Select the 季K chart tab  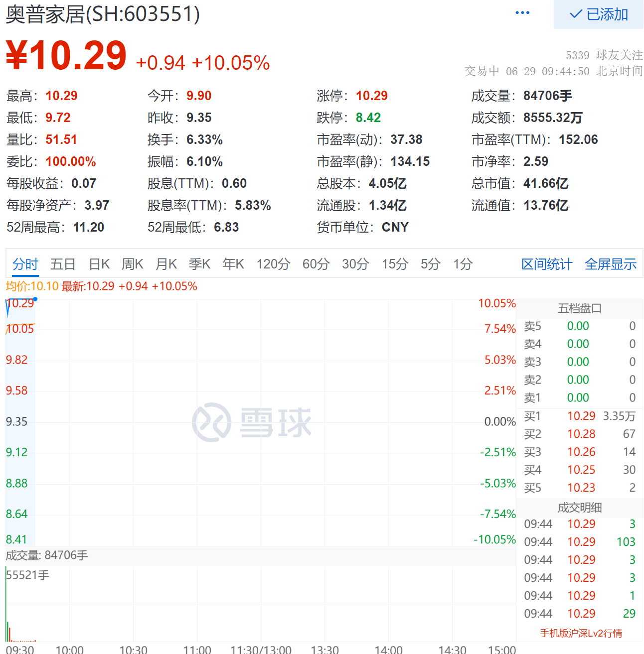200,264
